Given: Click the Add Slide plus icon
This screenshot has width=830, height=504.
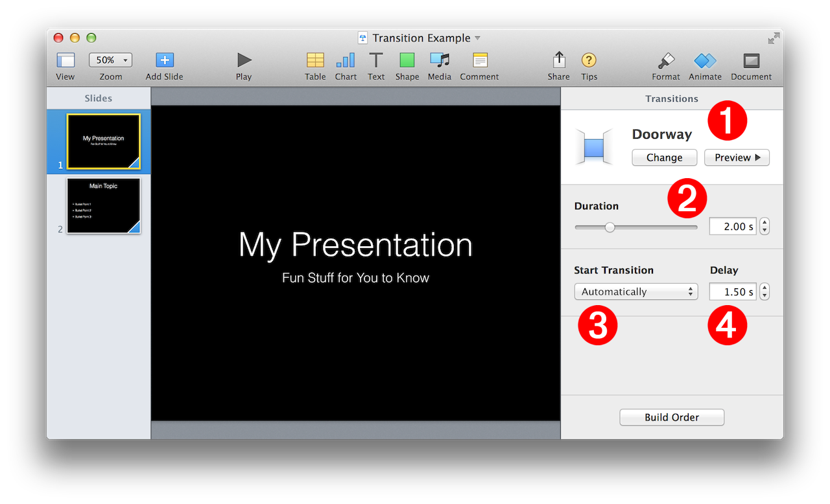Looking at the screenshot, I should coord(165,60).
